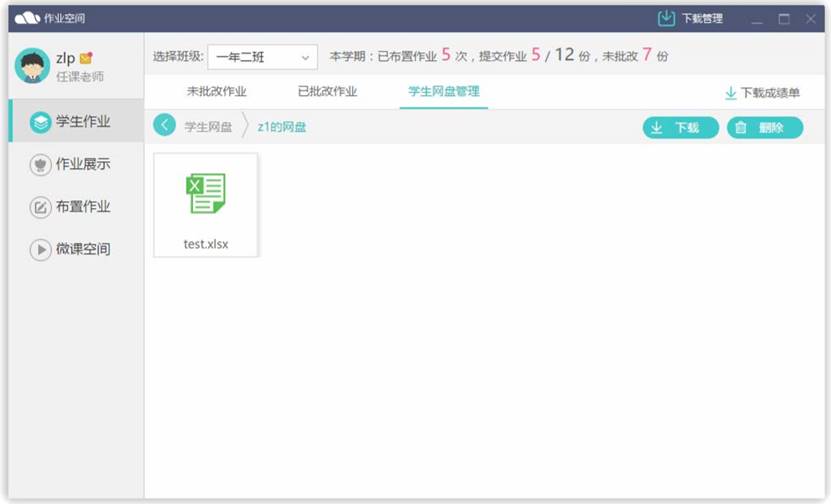Click the 任课老师 role label

[x=80, y=76]
